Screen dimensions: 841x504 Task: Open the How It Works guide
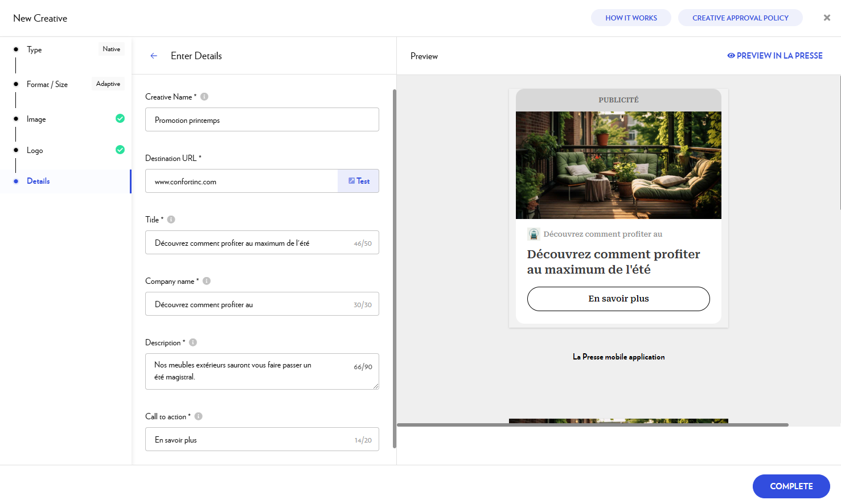pos(631,18)
